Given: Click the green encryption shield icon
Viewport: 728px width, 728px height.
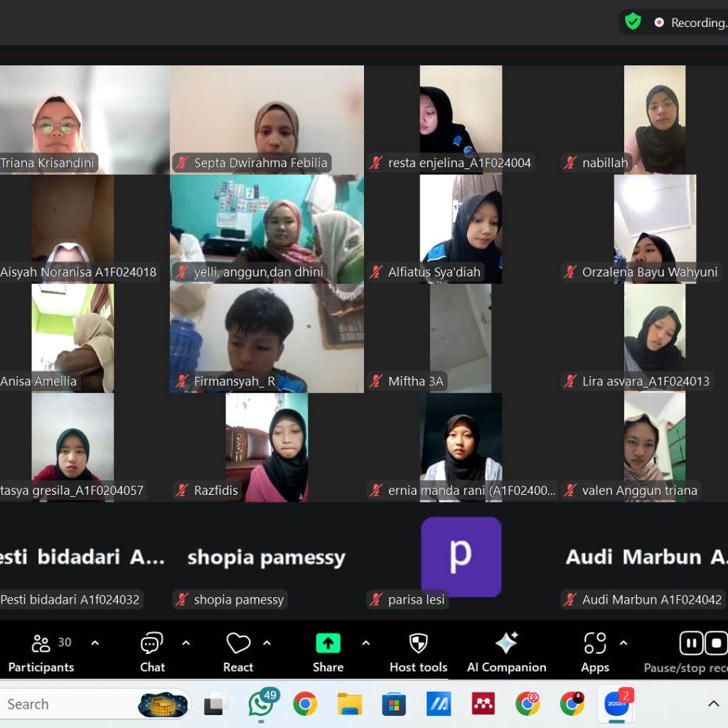Looking at the screenshot, I should [633, 22].
